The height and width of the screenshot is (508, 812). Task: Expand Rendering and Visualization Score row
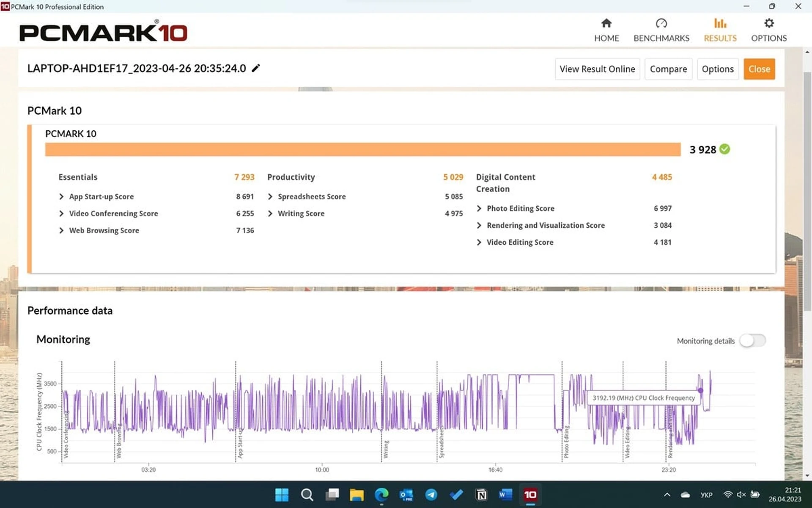[479, 225]
